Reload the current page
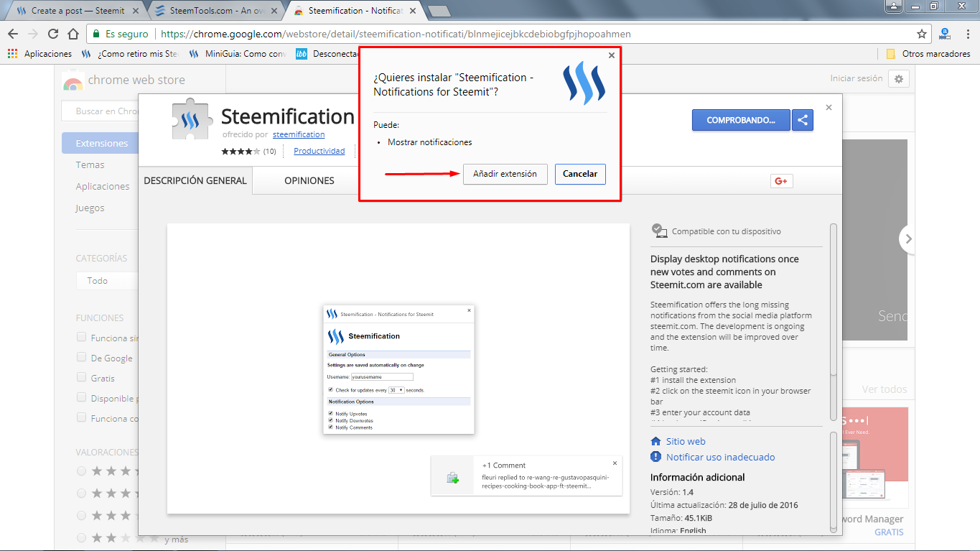Screen dimensions: 980x551 [53, 34]
